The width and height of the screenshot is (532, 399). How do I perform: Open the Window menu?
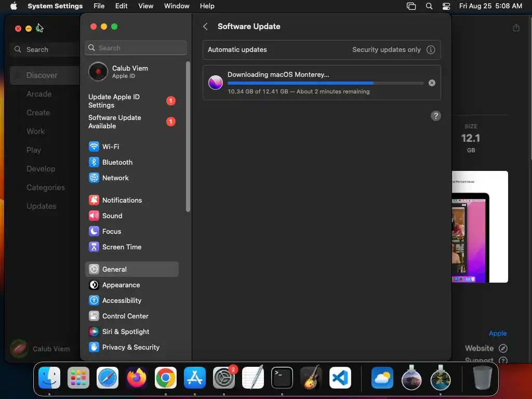(177, 6)
